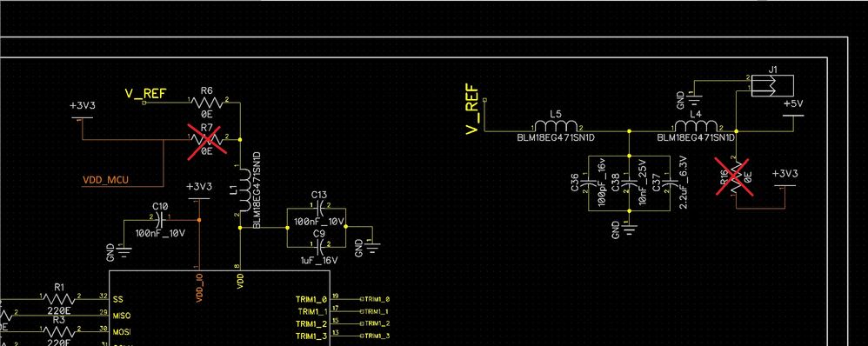Click the MISO pin name
868x346 pixels.
tap(122, 316)
